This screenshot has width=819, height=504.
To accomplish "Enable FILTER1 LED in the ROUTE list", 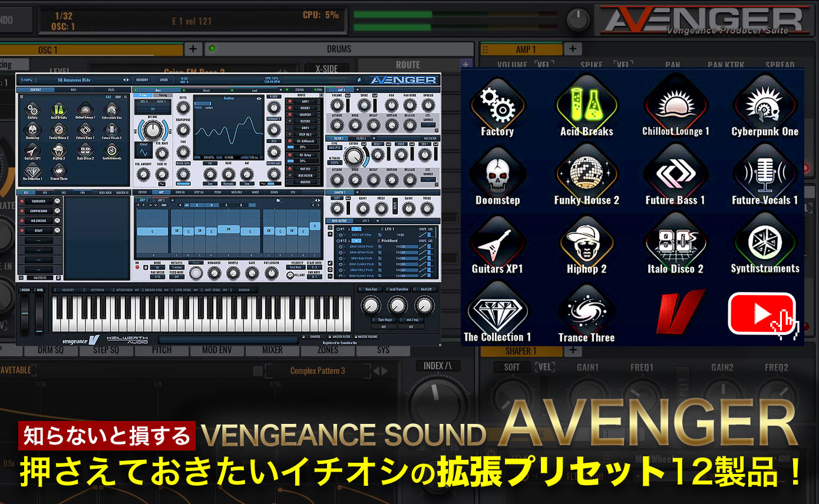I will point(290,121).
